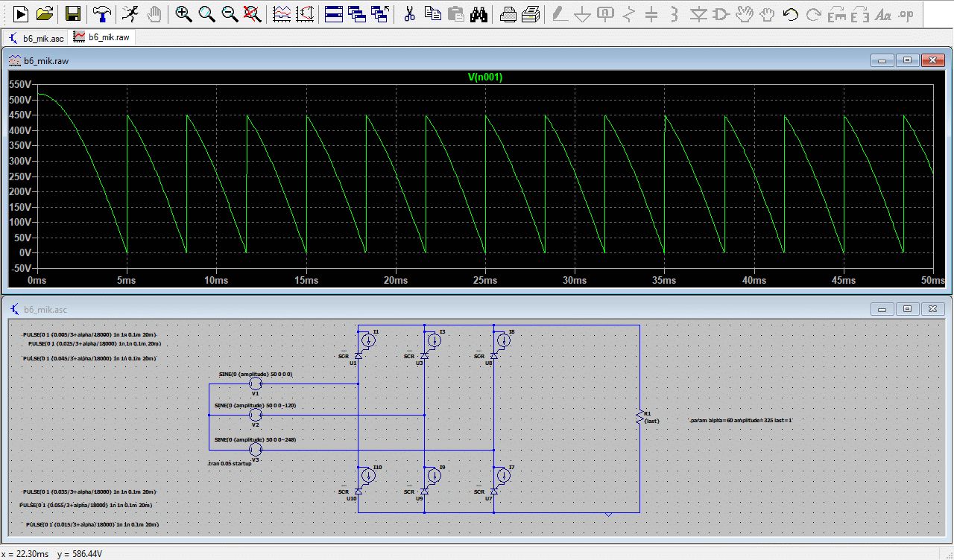The image size is (954, 560).
Task: Cascade the windows using the toolbar icon
Action: pos(356,13)
